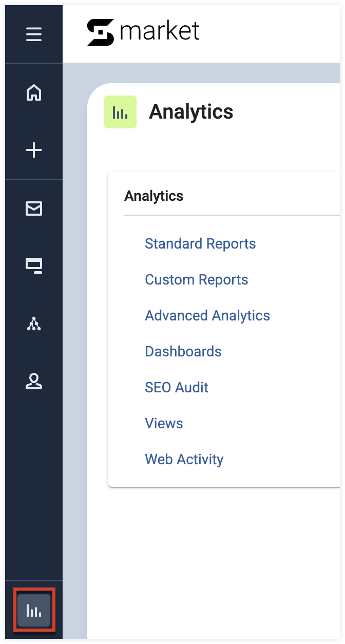The width and height of the screenshot is (345, 644).
Task: Go to Advanced Analytics
Action: point(207,315)
